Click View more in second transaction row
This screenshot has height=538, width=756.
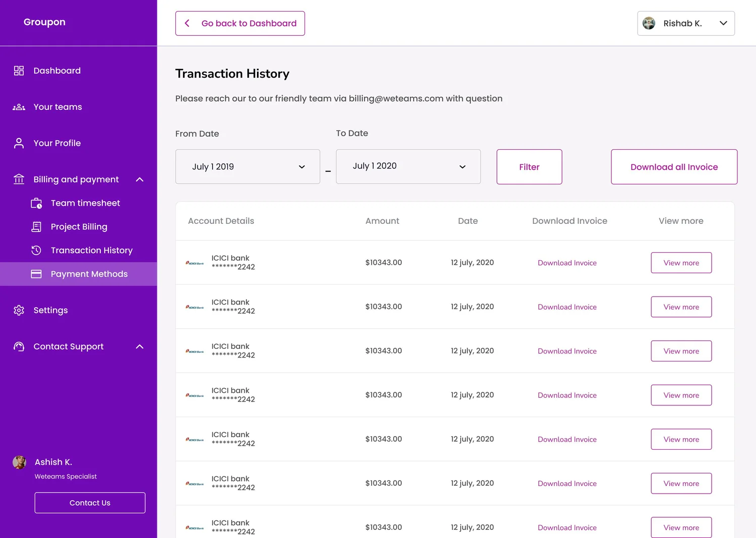pyautogui.click(x=681, y=307)
